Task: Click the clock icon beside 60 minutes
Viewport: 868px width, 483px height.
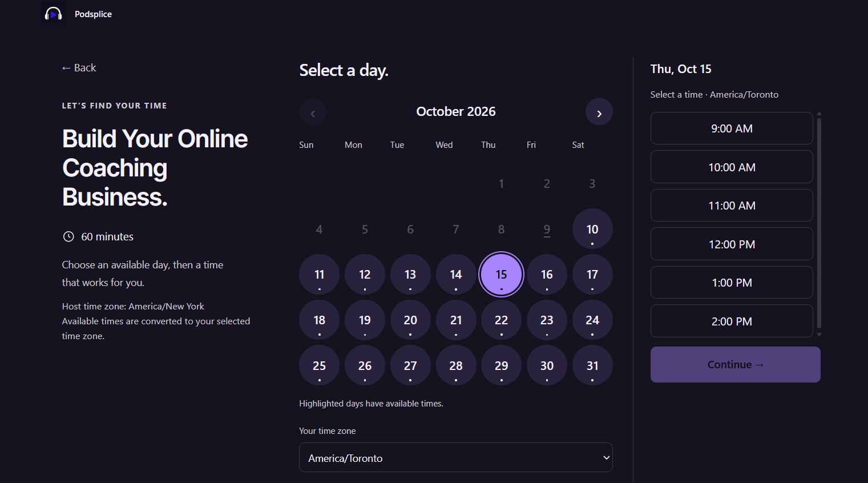Action: pos(68,236)
